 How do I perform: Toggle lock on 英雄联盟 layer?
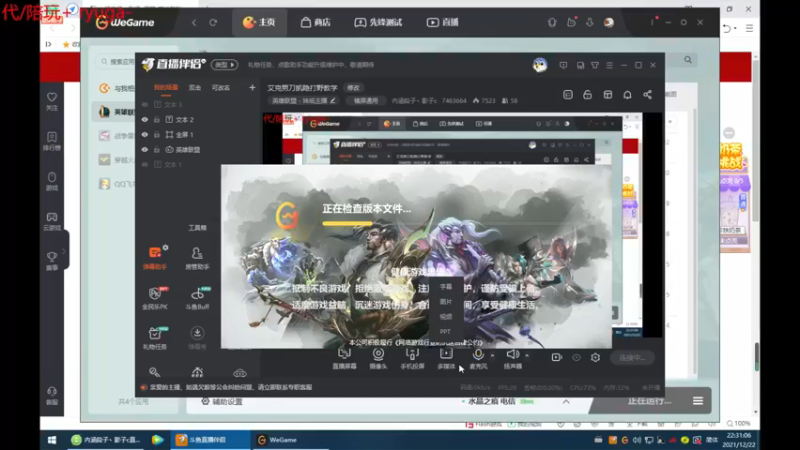[157, 149]
